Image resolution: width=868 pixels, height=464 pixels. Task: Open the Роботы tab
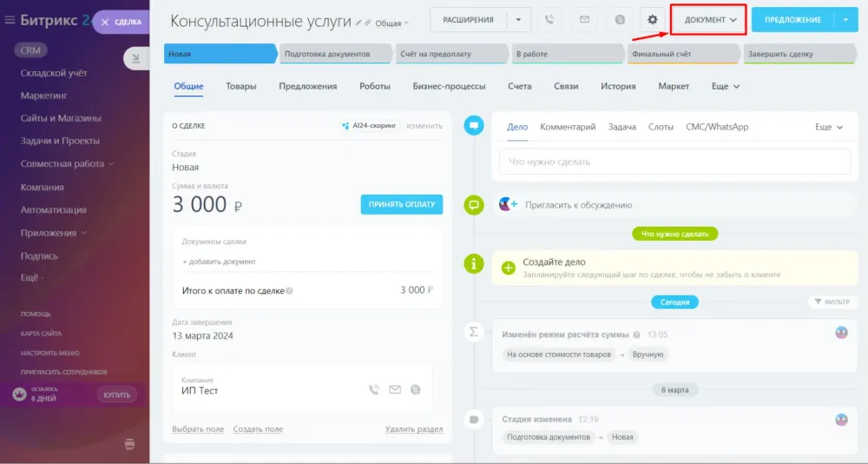(375, 87)
